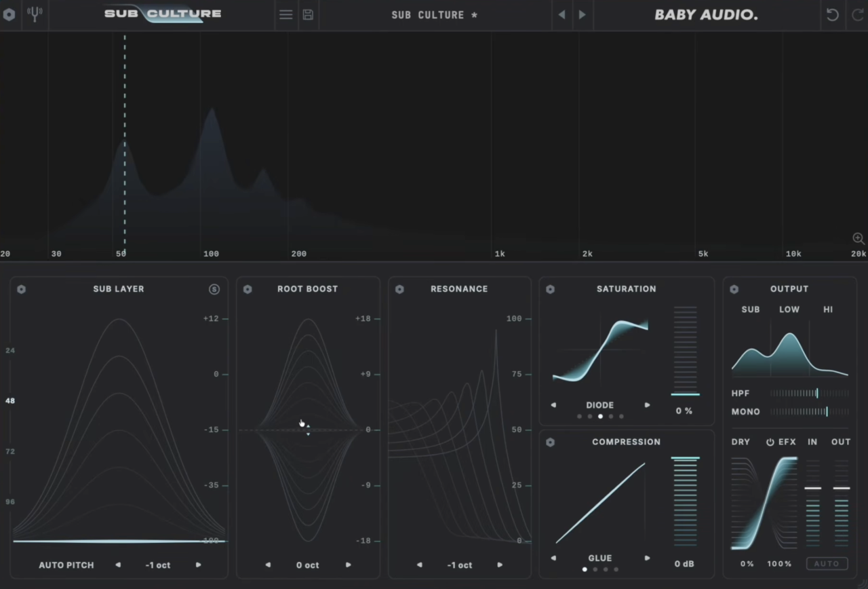Viewport: 868px width, 589px height.
Task: Click the tuning fork icon
Action: click(x=35, y=14)
